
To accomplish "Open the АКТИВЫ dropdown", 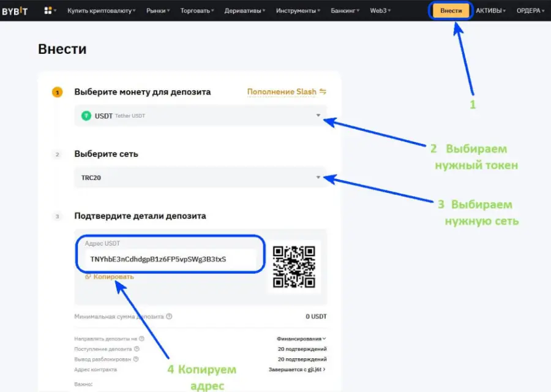I will (490, 10).
